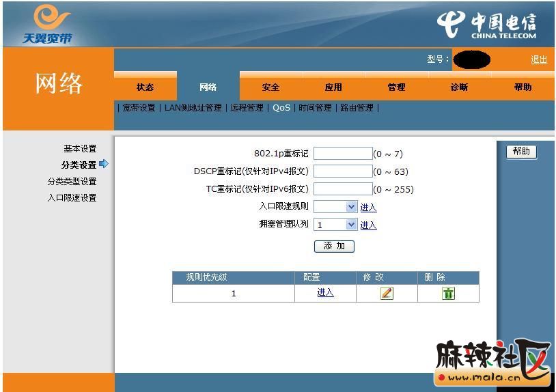Open the 诊断 tab
556x392 pixels.
coord(459,87)
